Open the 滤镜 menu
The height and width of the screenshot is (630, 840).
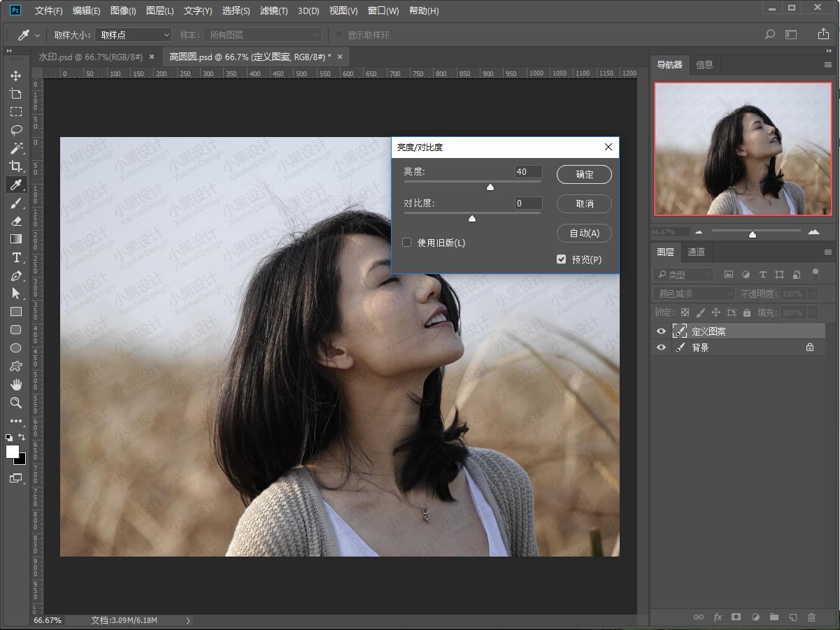273,10
